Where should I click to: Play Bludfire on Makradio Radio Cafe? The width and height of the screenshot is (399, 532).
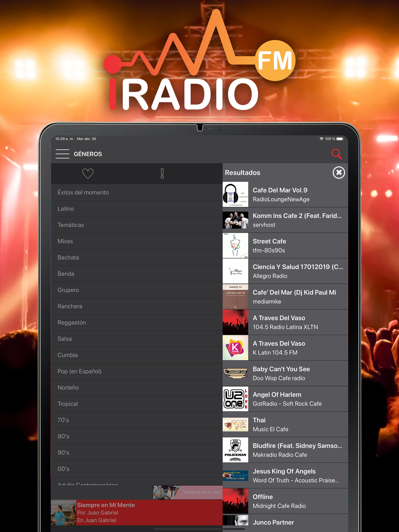coord(285,450)
